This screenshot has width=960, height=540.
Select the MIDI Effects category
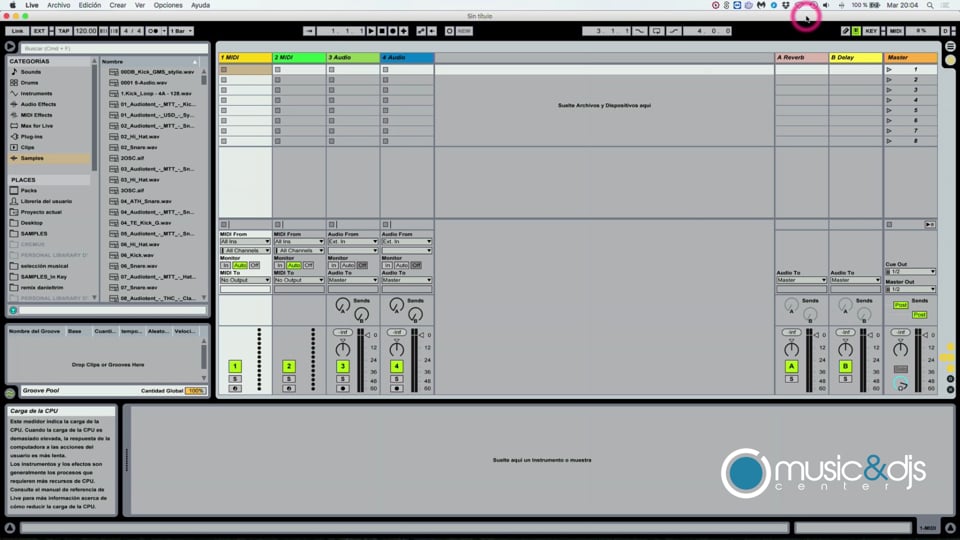pos(36,115)
